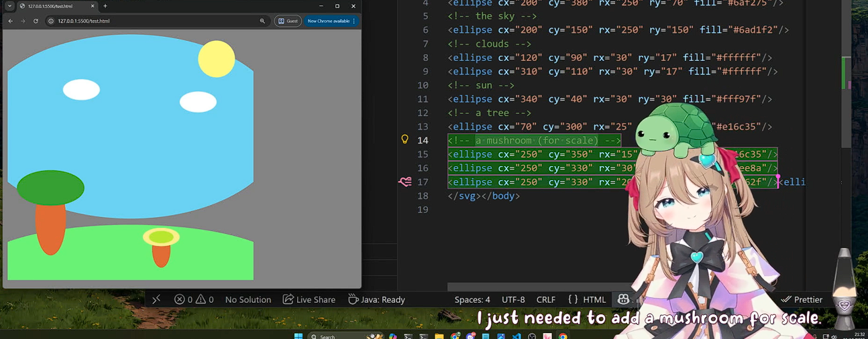Click the mushroom cap in rendered page
The image size is (868, 339).
(x=161, y=236)
